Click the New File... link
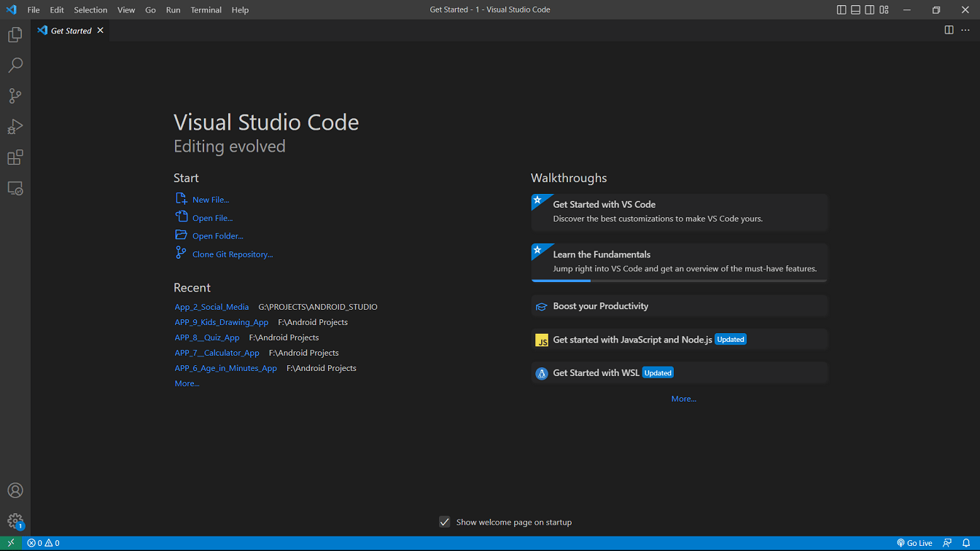The height and width of the screenshot is (551, 980). coord(211,200)
